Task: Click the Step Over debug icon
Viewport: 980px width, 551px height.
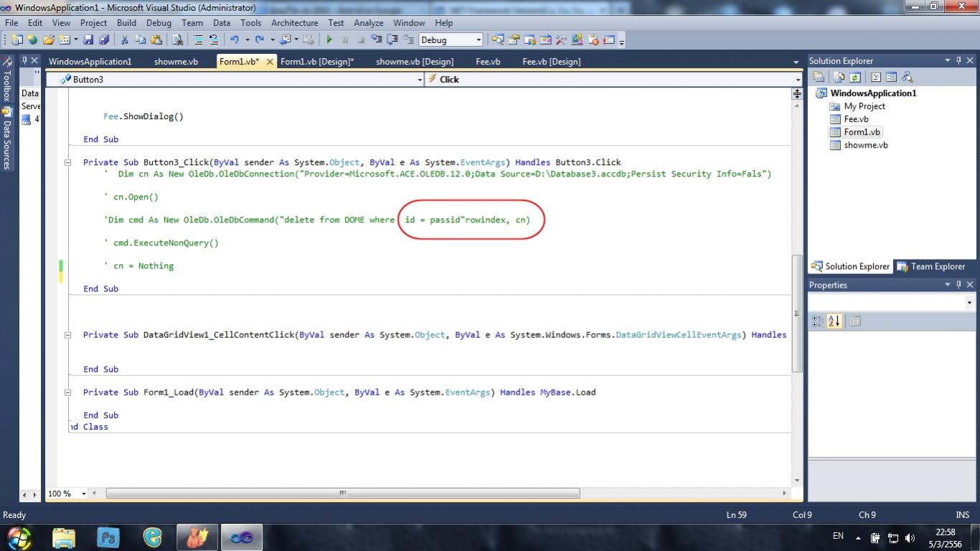Action: click(x=392, y=39)
